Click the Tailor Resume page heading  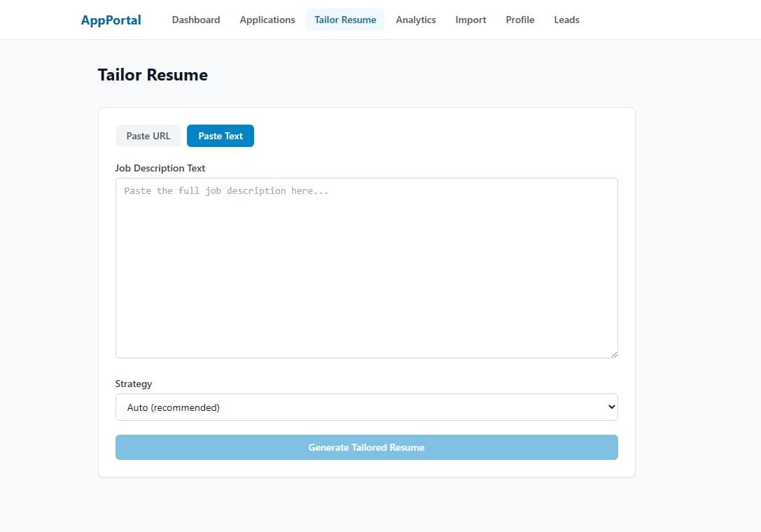click(x=153, y=74)
